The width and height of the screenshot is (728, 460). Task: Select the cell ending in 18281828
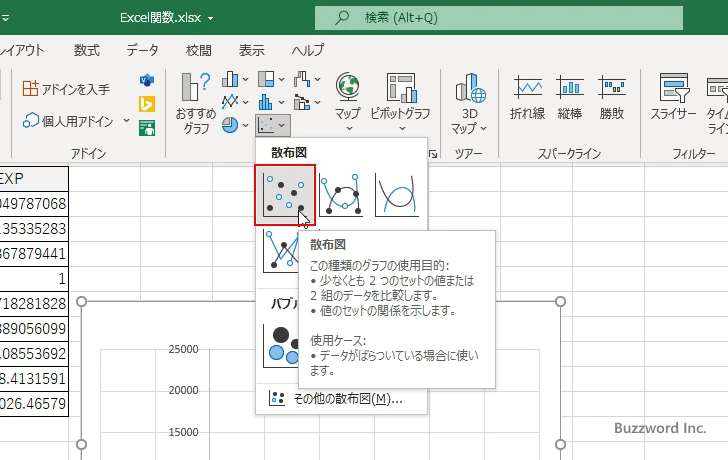click(34, 304)
